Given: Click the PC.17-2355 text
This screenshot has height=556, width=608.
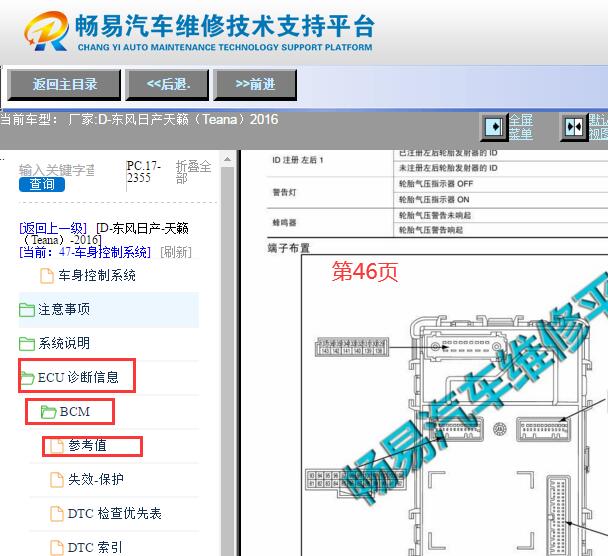Looking at the screenshot, I should (143, 171).
